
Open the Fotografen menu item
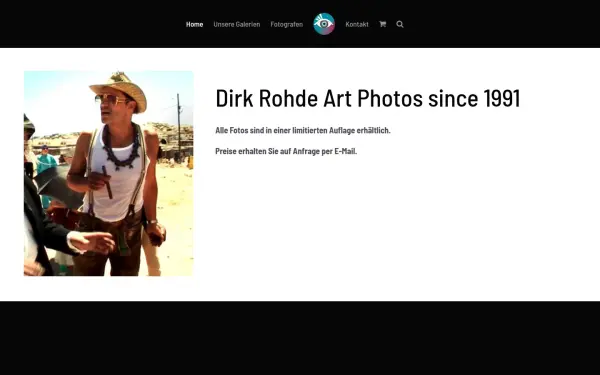pos(287,24)
